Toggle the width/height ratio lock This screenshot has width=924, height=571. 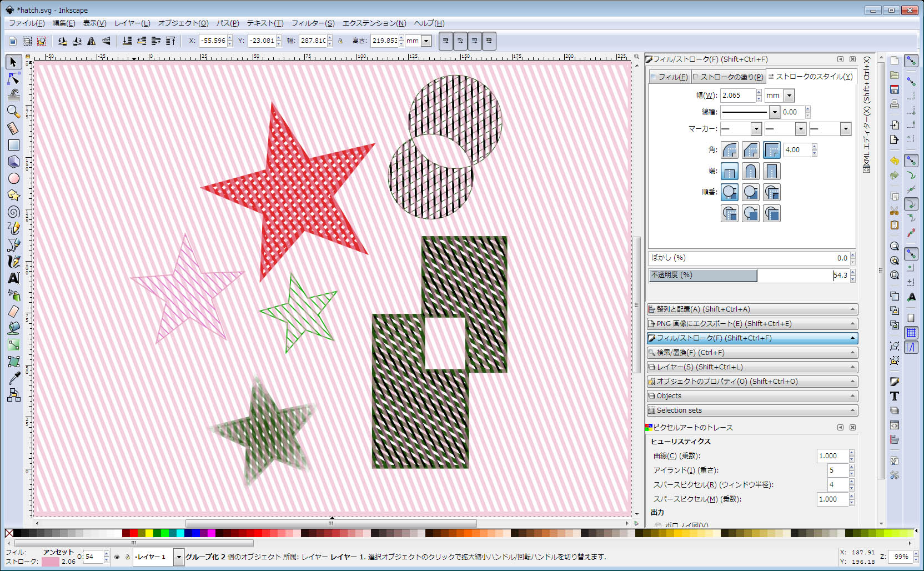[x=340, y=41]
